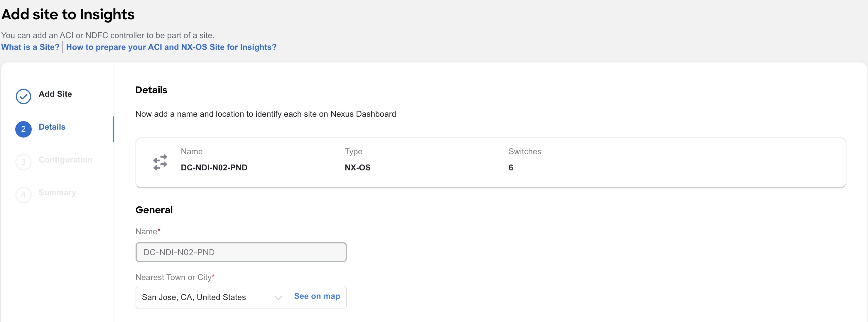
Task: Select the Configuration step label
Action: [x=65, y=160]
